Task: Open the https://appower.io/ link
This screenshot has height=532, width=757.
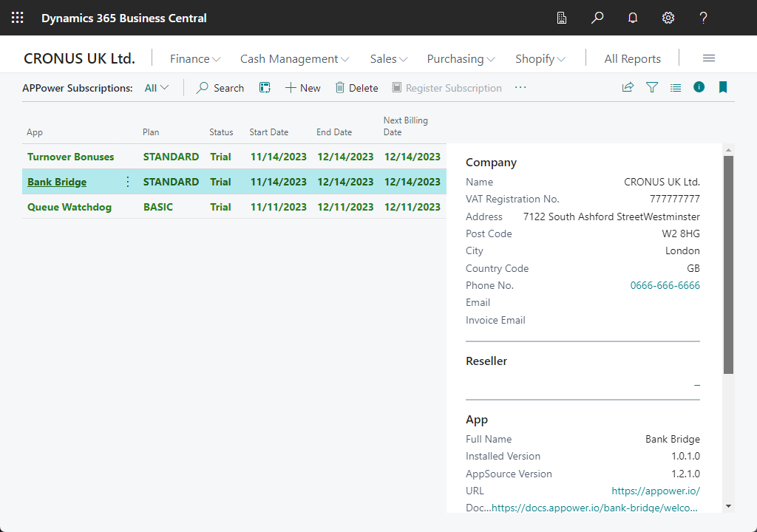Action: pos(655,491)
